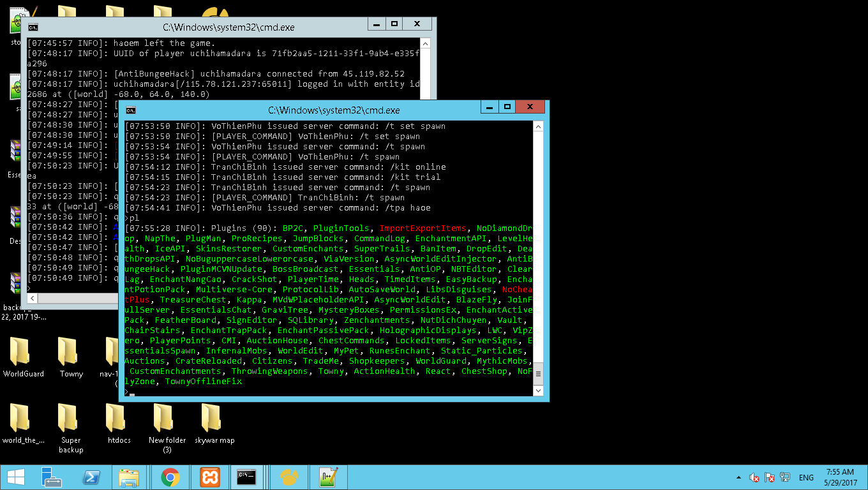This screenshot has height=490, width=868.
Task: Open the Windows Start menu
Action: (15, 477)
